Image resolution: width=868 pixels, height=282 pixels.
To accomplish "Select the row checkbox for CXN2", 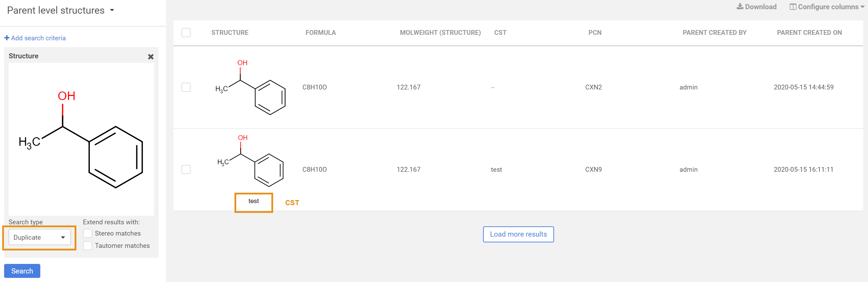I will tap(186, 87).
